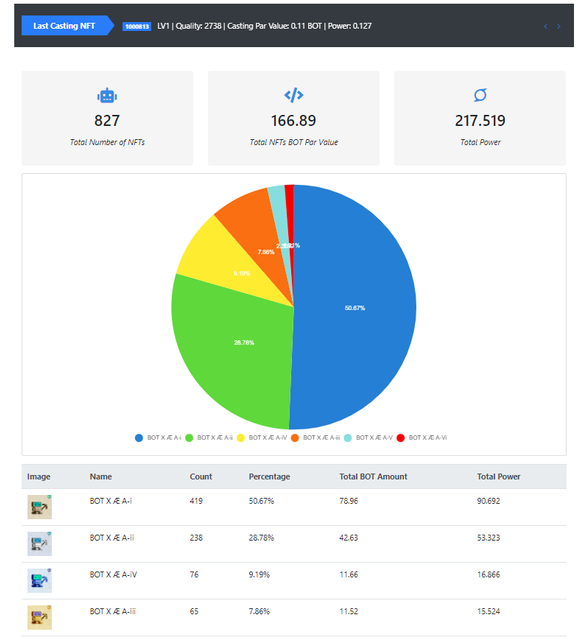Select the blue 50.67% pie slice

click(354, 307)
